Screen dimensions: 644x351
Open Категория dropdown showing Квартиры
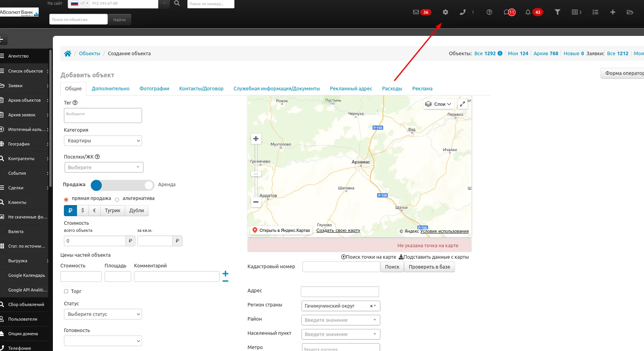[x=103, y=141]
